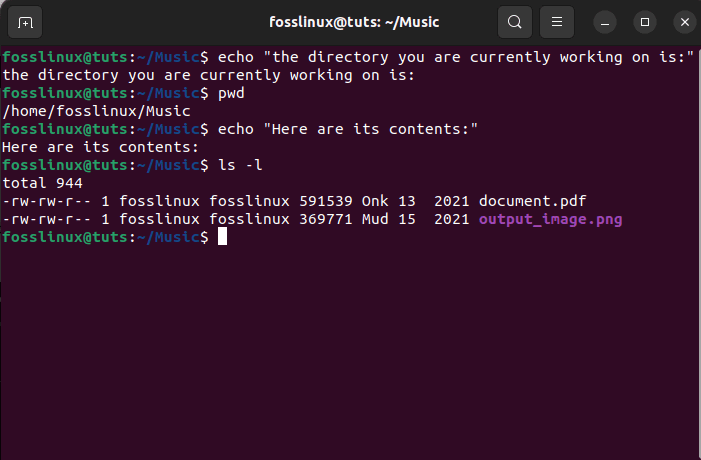Viewport: 701px width, 460px height.
Task: Click the output_image.png file name
Action: pyautogui.click(x=550, y=219)
